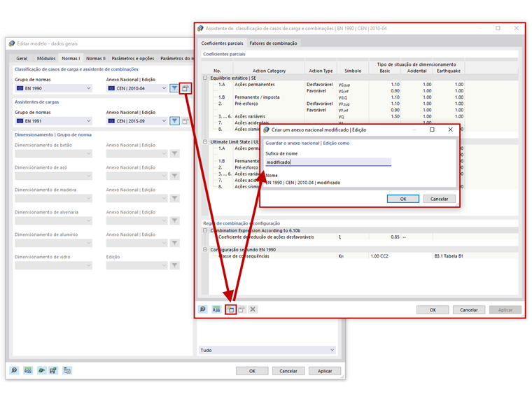Click Aplicar in Editar modelo window
This screenshot has height=399, width=532.
[325, 371]
